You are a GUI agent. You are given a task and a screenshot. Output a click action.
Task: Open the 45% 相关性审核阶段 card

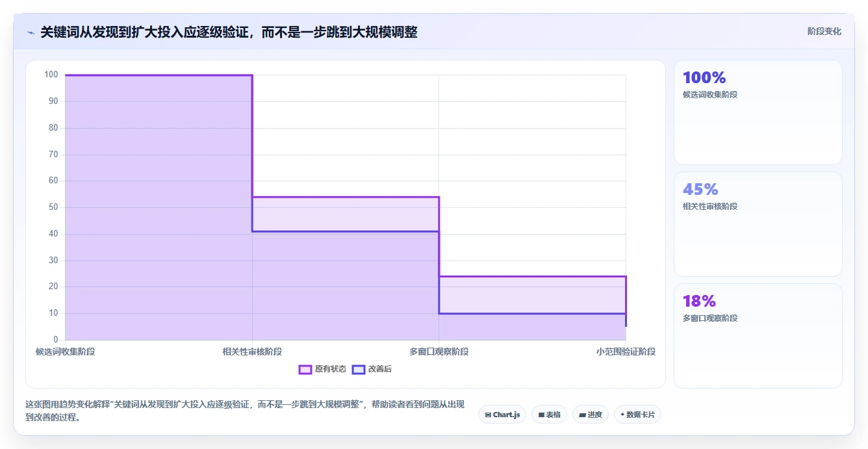(758, 224)
